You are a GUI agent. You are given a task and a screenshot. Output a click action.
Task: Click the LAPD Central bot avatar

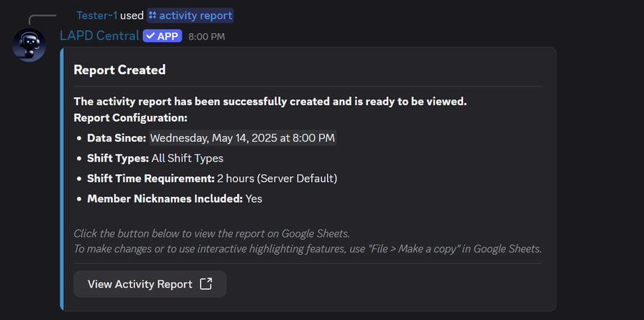tap(29, 45)
